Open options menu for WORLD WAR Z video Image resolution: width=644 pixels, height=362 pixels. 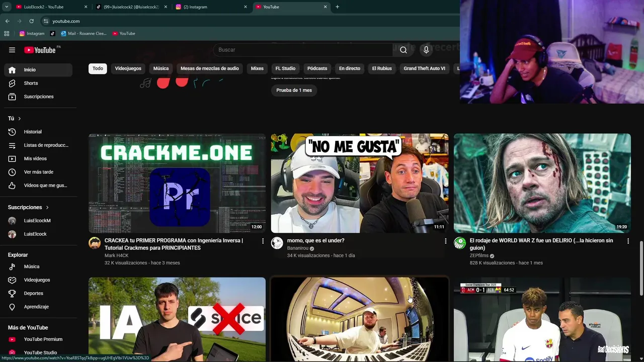(628, 241)
